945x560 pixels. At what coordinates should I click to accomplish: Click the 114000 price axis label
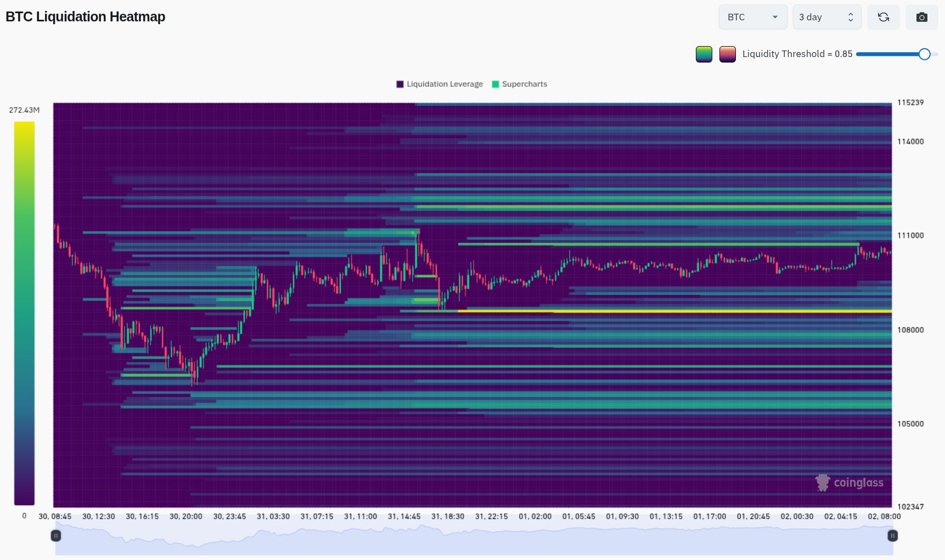[x=910, y=142]
